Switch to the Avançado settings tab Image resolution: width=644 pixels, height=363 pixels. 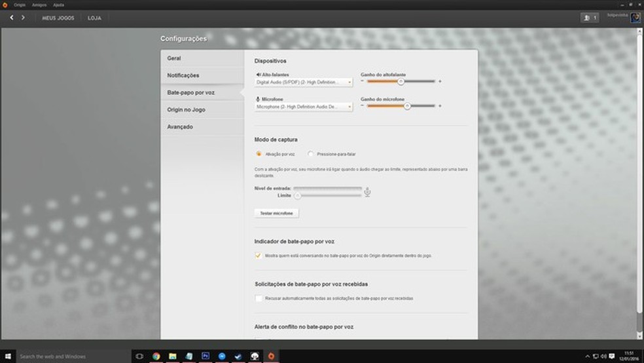click(x=202, y=127)
